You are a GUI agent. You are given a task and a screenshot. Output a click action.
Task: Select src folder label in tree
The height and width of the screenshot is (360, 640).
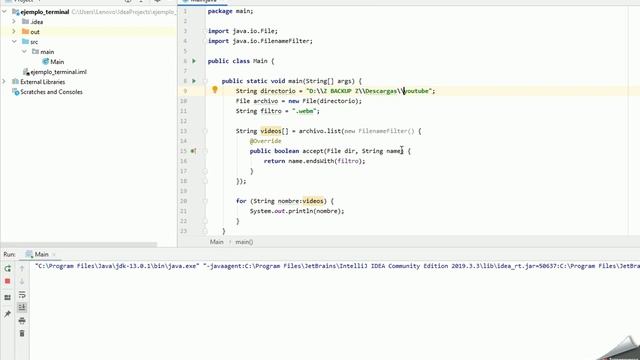tap(34, 42)
